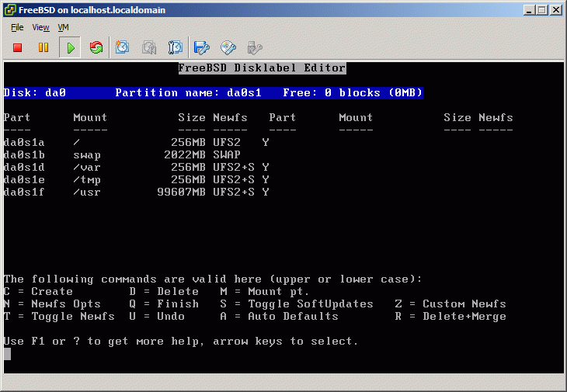
Task: Click the red Stop VM button
Action: [x=17, y=47]
